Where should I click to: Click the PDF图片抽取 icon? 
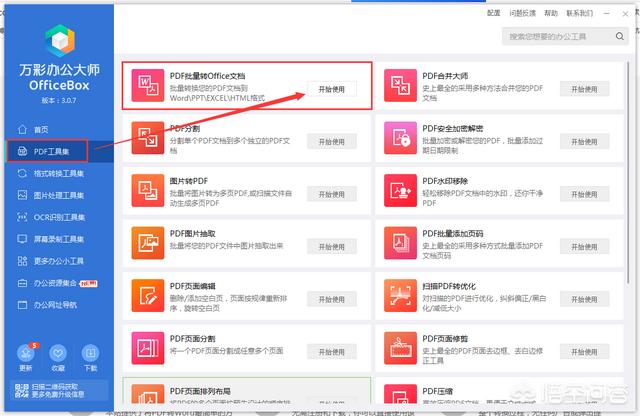[148, 243]
